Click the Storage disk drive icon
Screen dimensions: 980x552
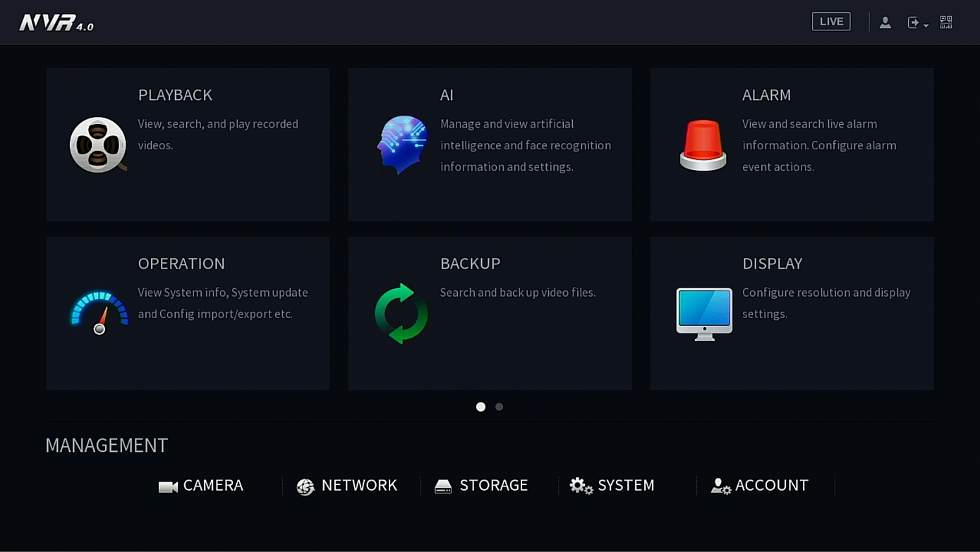(x=443, y=486)
